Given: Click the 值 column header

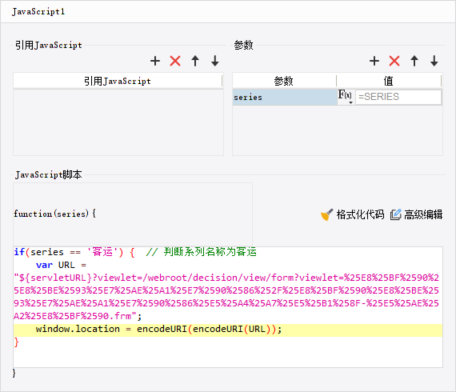Looking at the screenshot, I should tap(389, 81).
